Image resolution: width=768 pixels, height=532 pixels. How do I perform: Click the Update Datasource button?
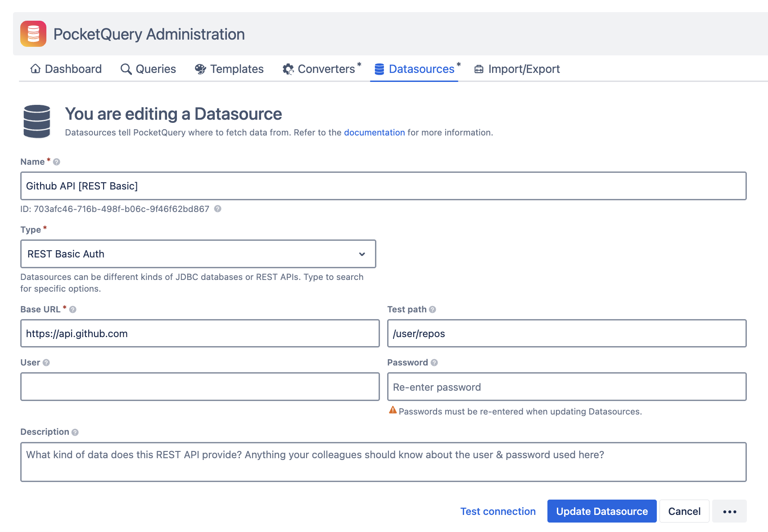601,511
